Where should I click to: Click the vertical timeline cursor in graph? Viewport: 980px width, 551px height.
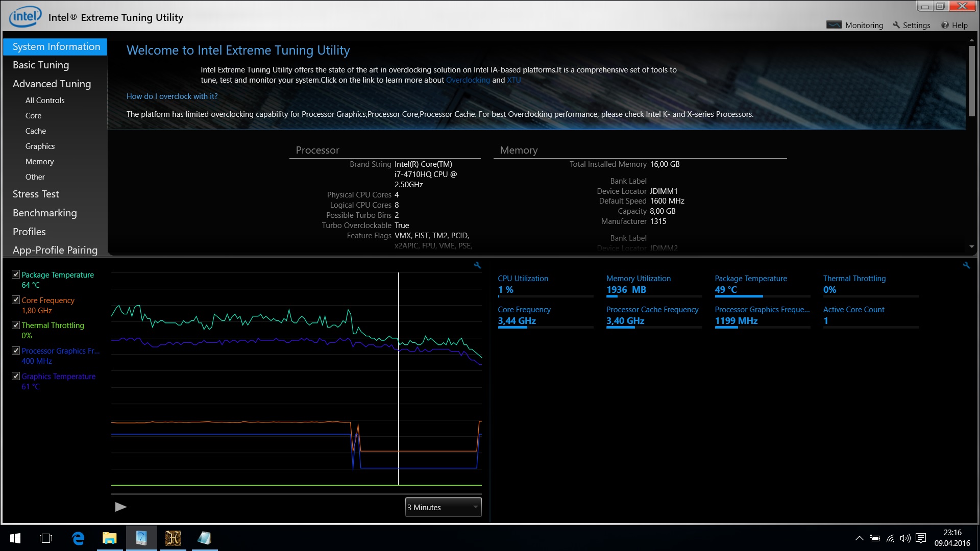[398, 379]
